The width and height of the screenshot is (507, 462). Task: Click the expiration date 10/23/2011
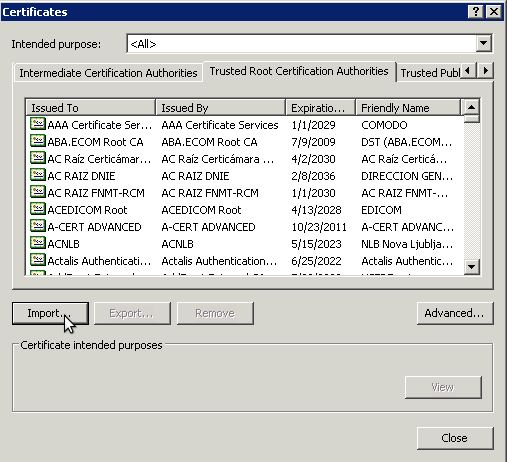319,227
